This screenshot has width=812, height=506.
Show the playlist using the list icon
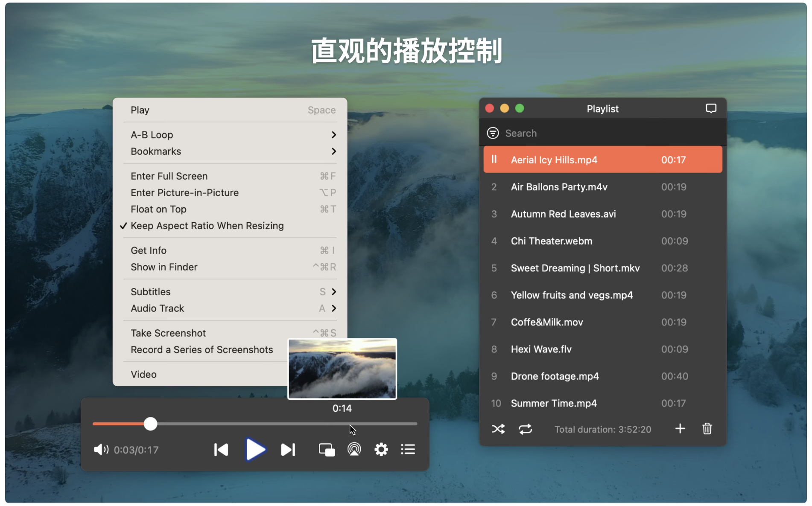(408, 449)
